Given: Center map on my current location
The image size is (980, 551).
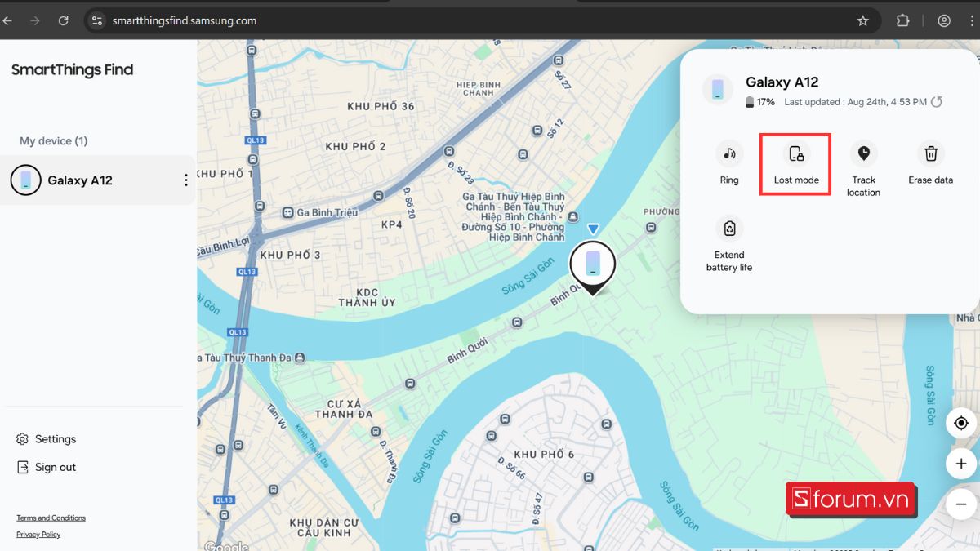Looking at the screenshot, I should click(x=961, y=423).
